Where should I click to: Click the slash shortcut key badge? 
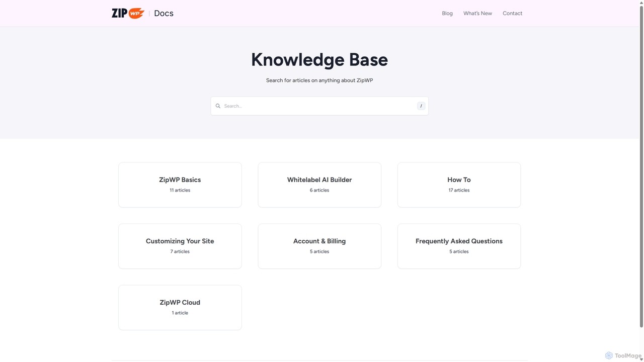tap(421, 106)
